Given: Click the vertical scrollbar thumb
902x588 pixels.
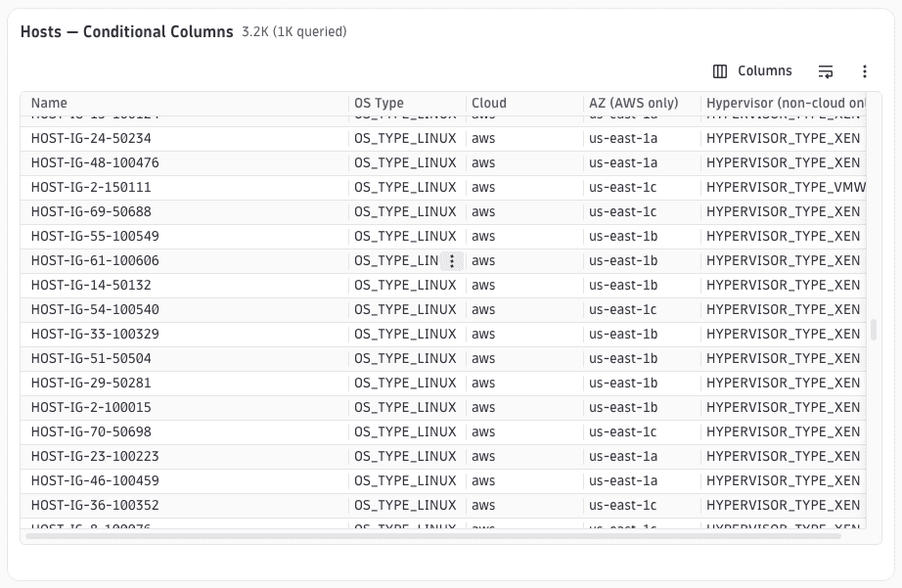Looking at the screenshot, I should (x=874, y=330).
